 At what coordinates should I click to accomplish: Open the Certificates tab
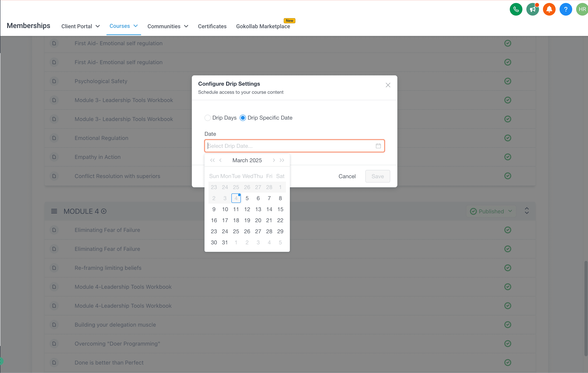pyautogui.click(x=212, y=26)
